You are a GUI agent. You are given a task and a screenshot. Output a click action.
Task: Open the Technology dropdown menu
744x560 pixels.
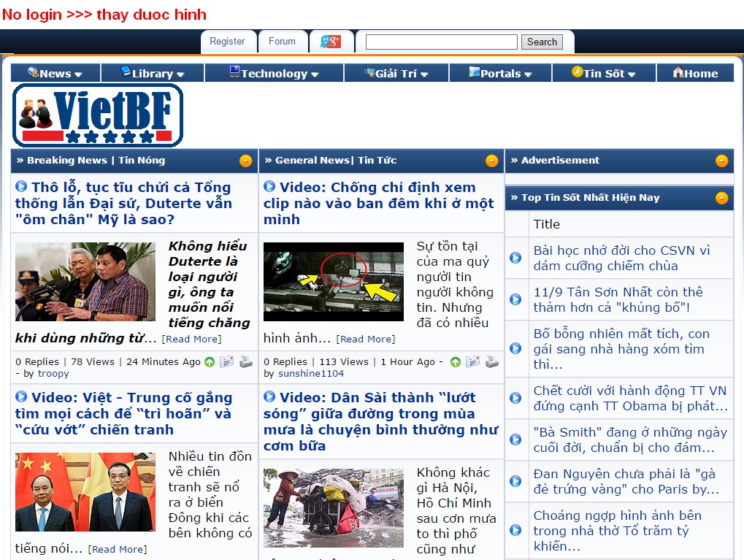[275, 73]
